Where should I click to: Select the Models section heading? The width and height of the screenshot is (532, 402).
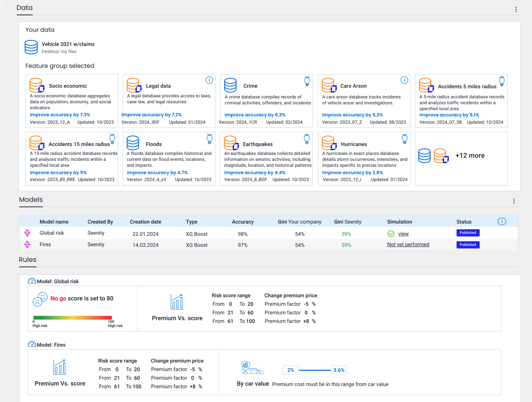coord(31,200)
